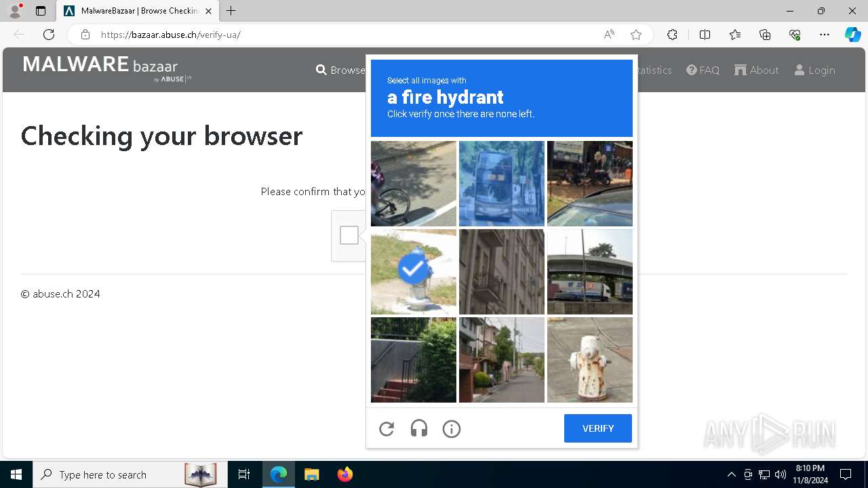Open the Extensions puzzle icon
Viewport: 868px width, 488px height.
(x=672, y=35)
